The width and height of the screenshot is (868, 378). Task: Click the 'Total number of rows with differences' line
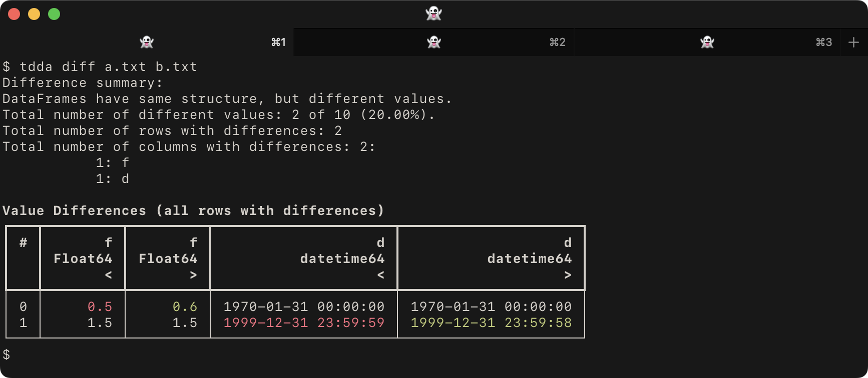click(172, 130)
